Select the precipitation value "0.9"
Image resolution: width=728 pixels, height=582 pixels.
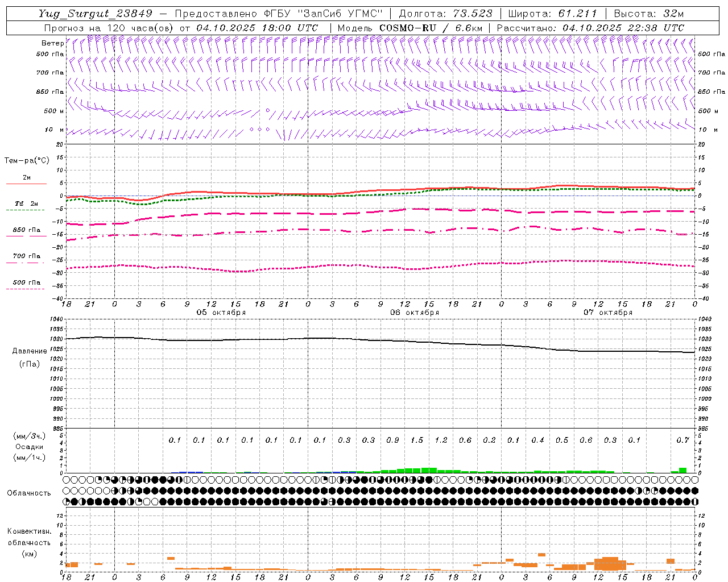392,440
